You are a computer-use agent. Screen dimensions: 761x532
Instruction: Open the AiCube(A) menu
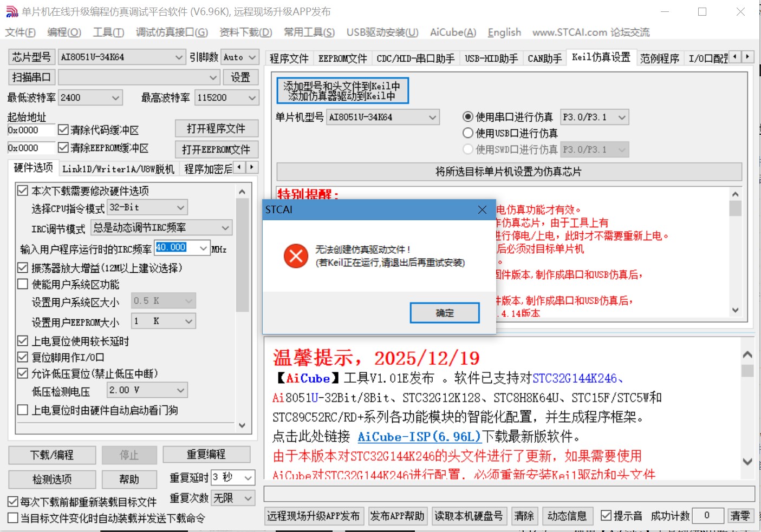click(x=453, y=32)
